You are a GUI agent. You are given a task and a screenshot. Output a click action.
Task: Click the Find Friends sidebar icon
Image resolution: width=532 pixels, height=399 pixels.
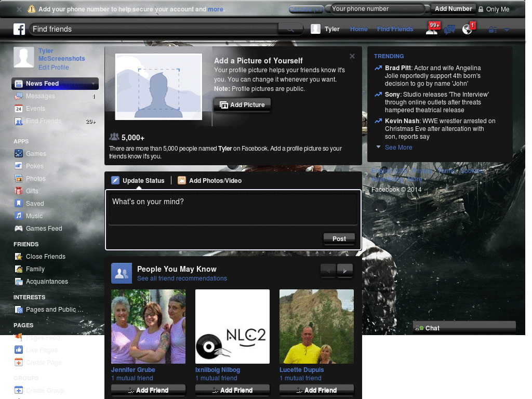point(19,121)
